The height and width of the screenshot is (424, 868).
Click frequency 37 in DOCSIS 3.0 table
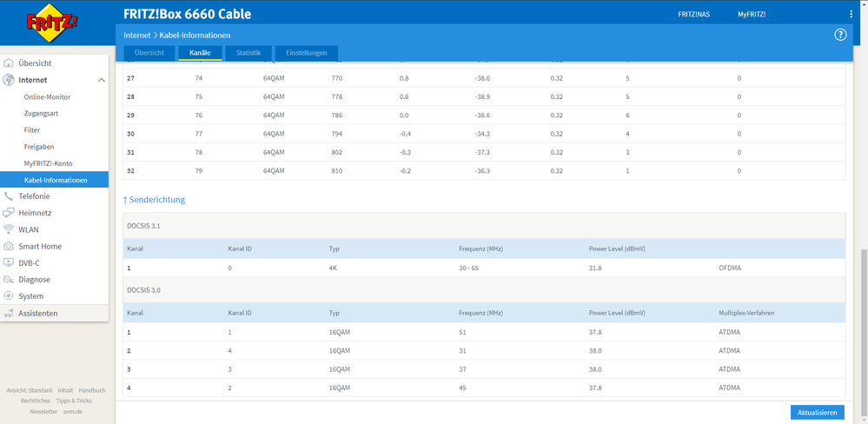coord(462,369)
